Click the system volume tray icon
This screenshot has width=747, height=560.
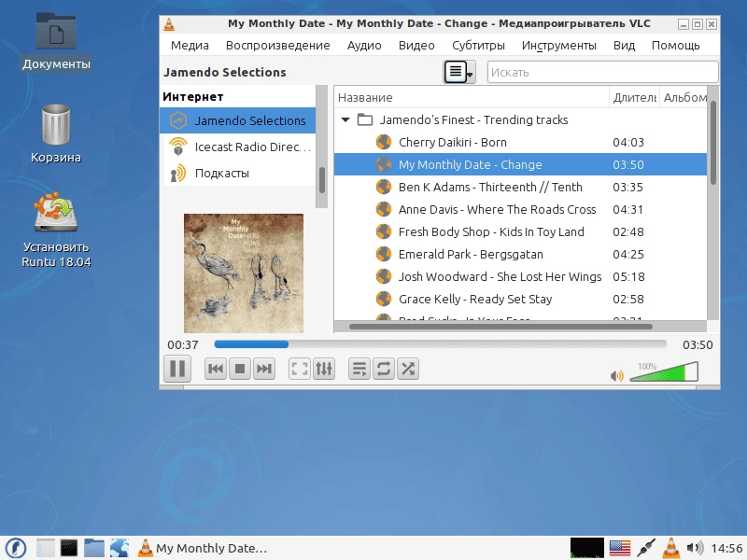pos(695,548)
